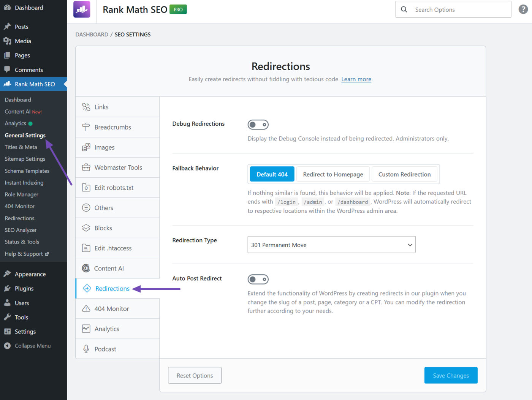Save Changes for redirection settings
The width and height of the screenshot is (532, 400).
tap(451, 375)
